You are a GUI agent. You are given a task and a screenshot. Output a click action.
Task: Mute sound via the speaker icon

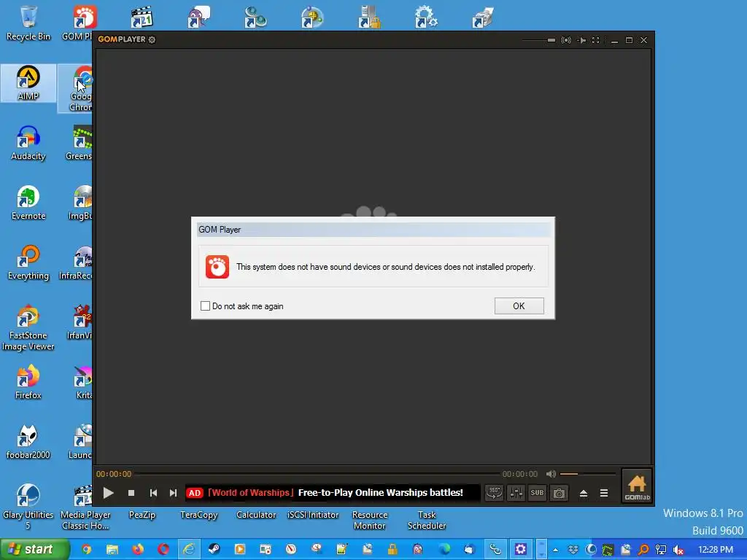point(551,474)
